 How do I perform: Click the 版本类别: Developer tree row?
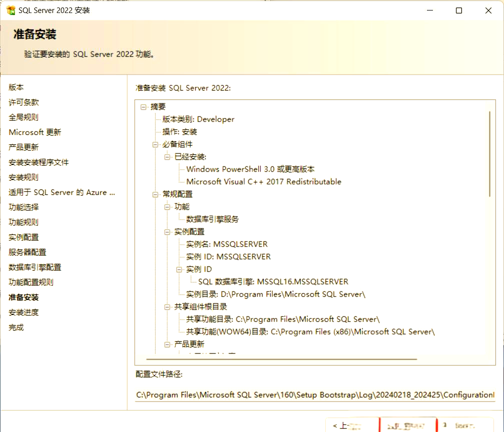pyautogui.click(x=198, y=119)
